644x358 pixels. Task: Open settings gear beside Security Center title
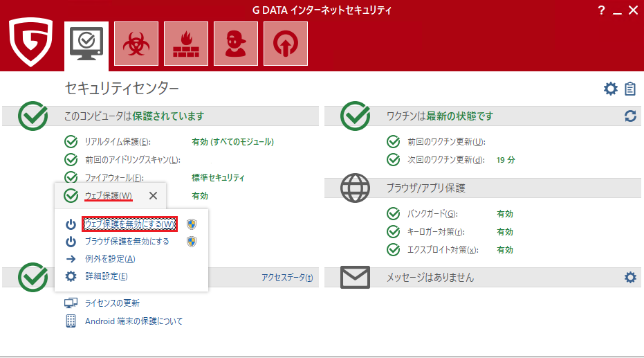pyautogui.click(x=610, y=89)
